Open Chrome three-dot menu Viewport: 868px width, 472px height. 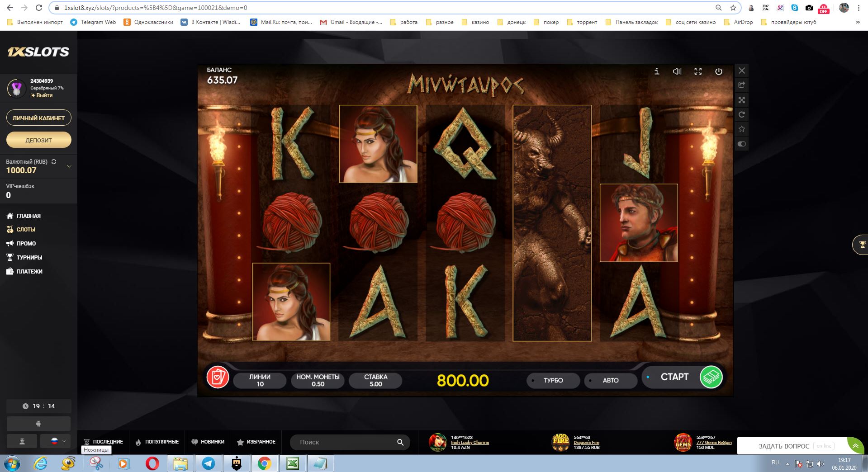click(x=859, y=8)
